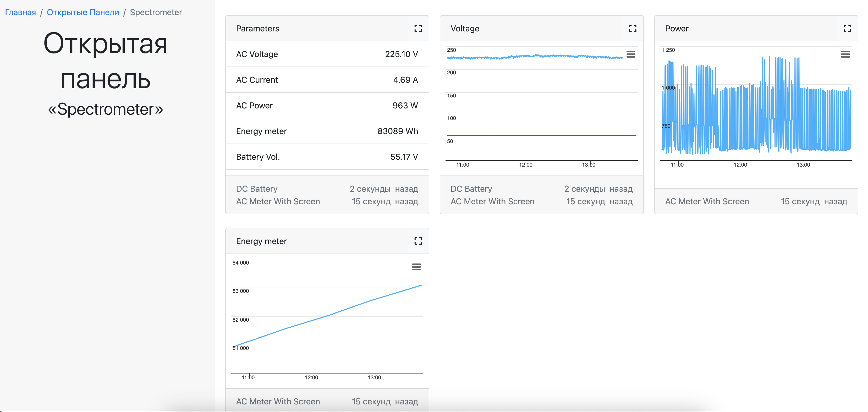The width and height of the screenshot is (868, 412).
Task: Expand the Energy meter panel to fullscreen
Action: pos(418,241)
